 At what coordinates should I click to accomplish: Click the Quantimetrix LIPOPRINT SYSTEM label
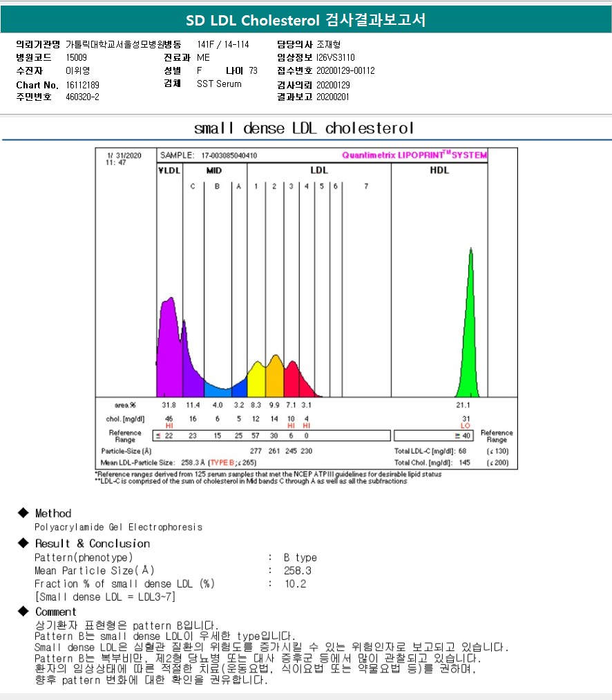[x=414, y=155]
